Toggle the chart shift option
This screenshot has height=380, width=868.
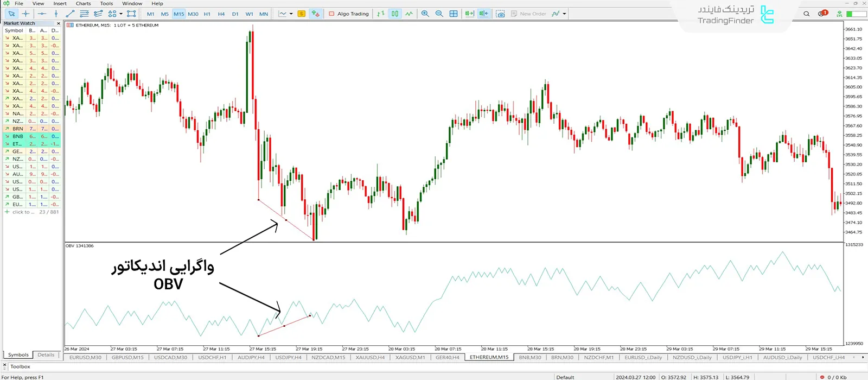click(483, 14)
